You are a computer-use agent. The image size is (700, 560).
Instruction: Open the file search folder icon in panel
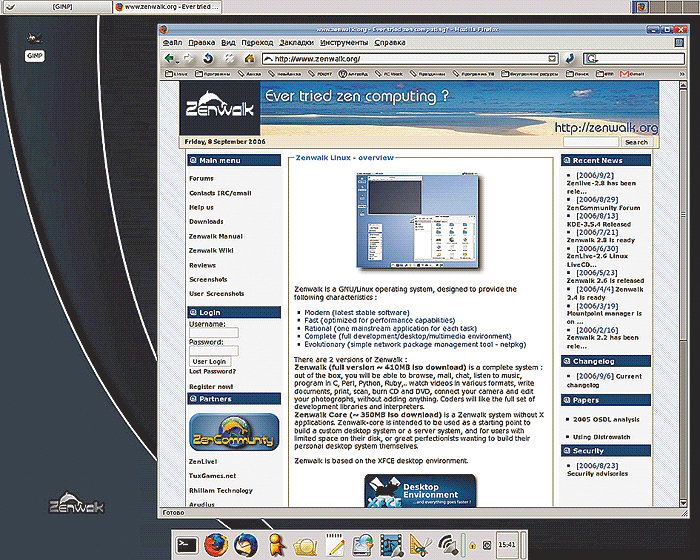[305, 546]
